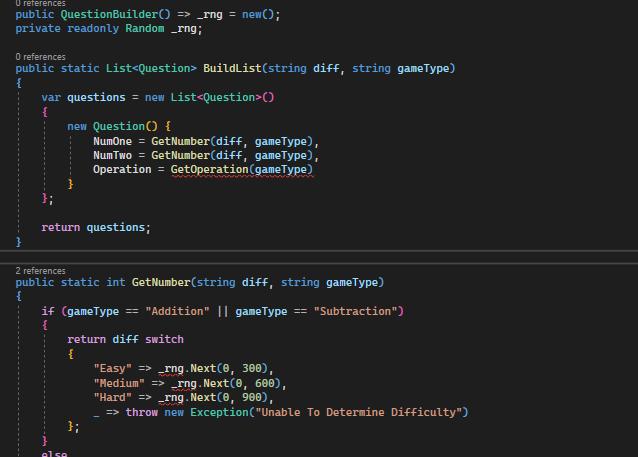Click the 'return questions;' statement

(x=96, y=227)
